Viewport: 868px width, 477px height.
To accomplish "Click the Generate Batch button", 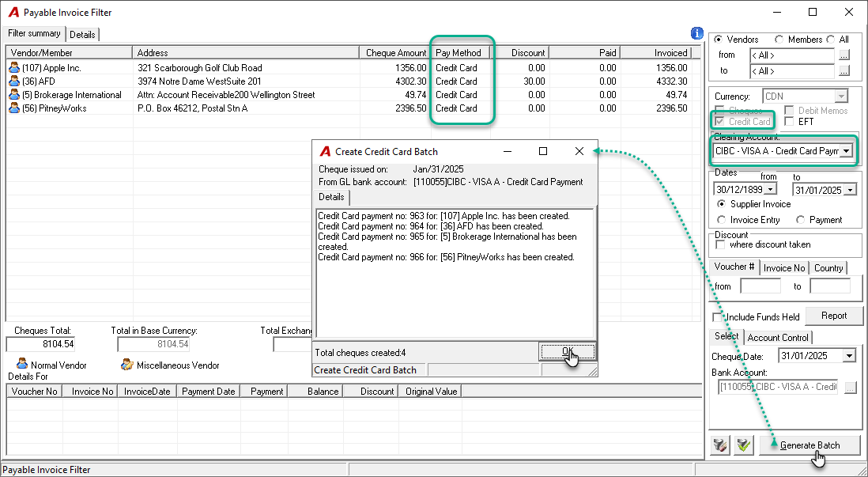I will point(810,445).
